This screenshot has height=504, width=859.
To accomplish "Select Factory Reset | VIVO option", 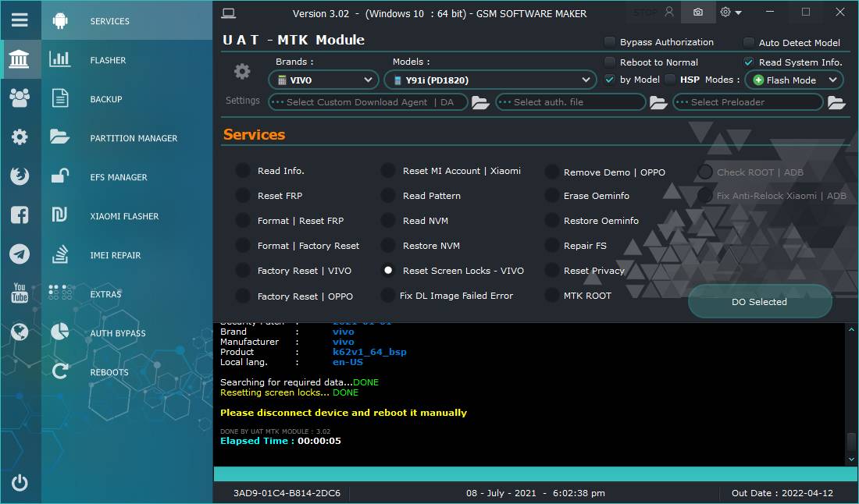I will pos(243,270).
